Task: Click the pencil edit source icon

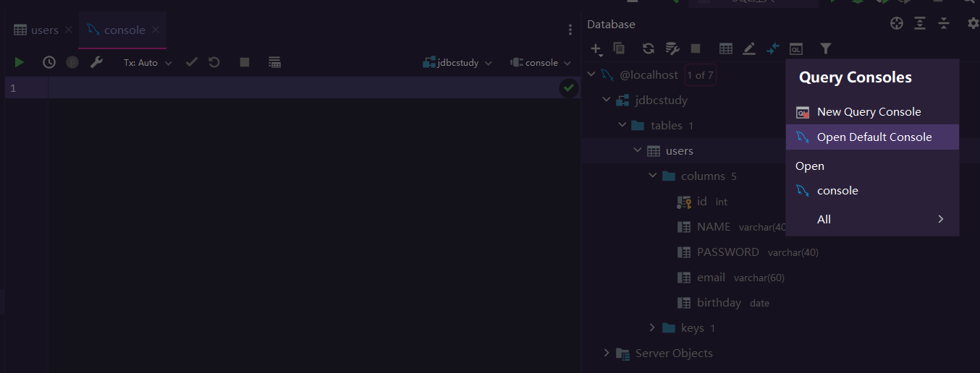Action: point(749,48)
